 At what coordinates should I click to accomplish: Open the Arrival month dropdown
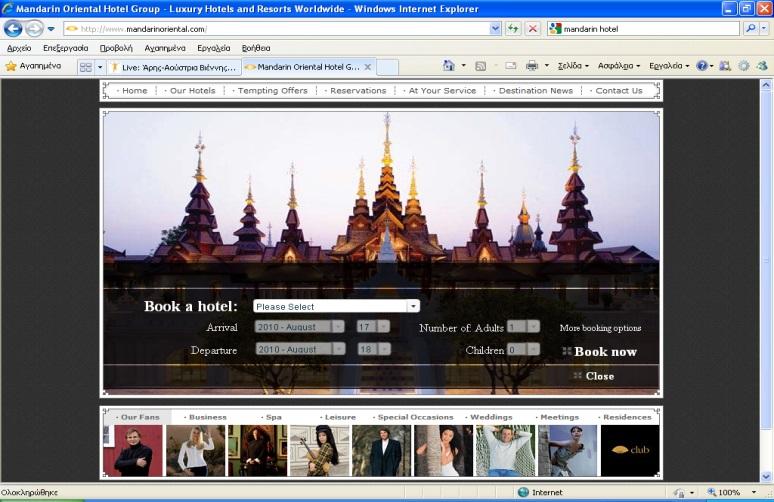pos(299,327)
